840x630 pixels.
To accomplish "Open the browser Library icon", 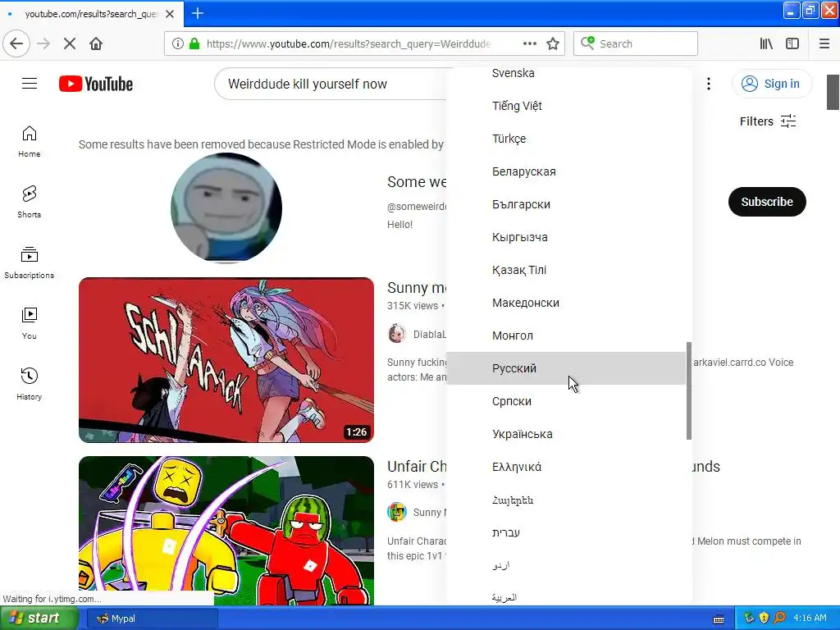I will (766, 43).
